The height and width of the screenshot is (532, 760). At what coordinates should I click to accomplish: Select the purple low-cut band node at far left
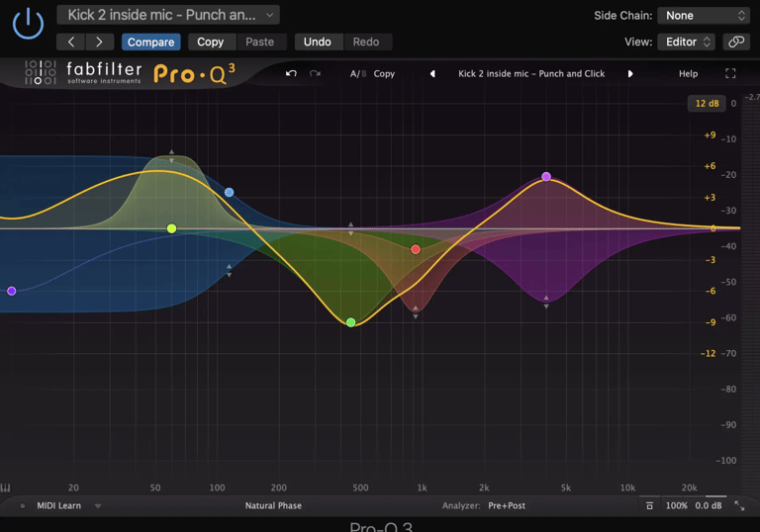coord(12,291)
